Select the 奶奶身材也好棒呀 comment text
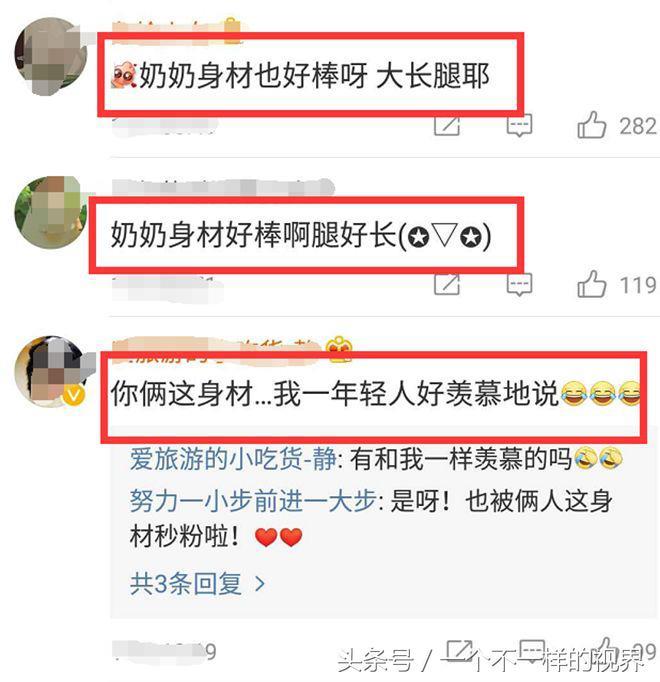This screenshot has height=682, width=660. tap(301, 76)
